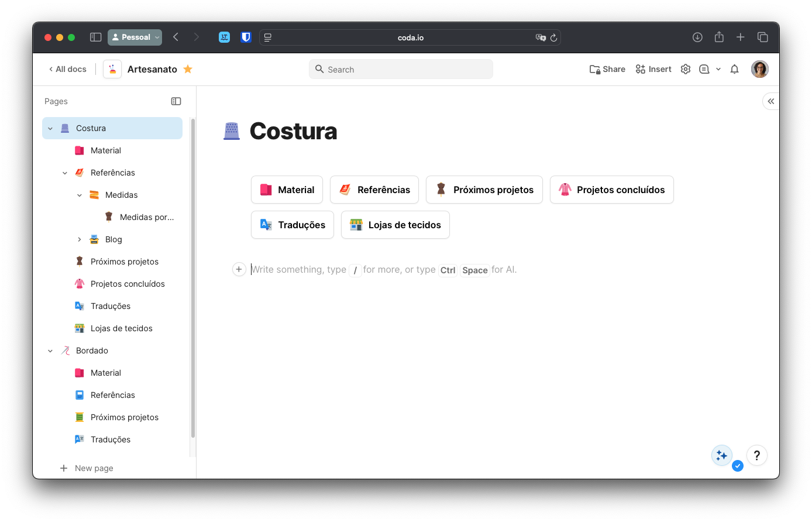Click inside the Search field
This screenshot has height=522, width=812.
[401, 68]
